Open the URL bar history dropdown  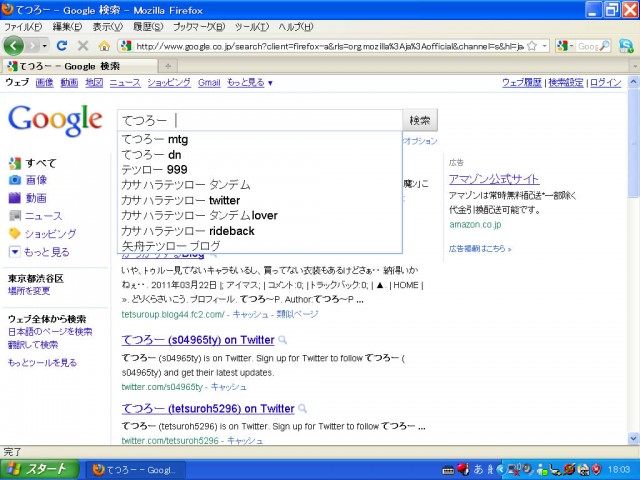pyautogui.click(x=544, y=46)
